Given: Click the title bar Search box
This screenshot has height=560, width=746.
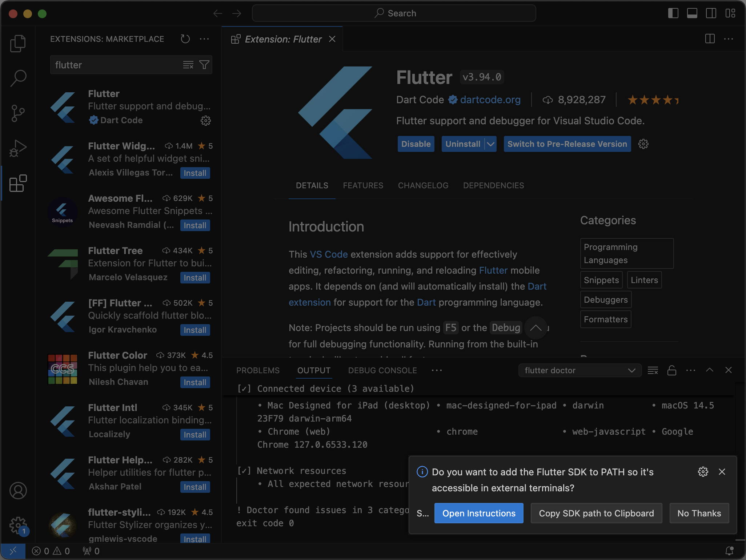Looking at the screenshot, I should pyautogui.click(x=394, y=13).
